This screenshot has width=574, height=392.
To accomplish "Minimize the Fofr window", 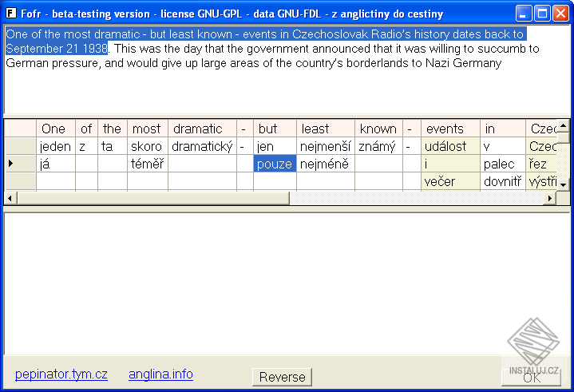I will 524,14.
